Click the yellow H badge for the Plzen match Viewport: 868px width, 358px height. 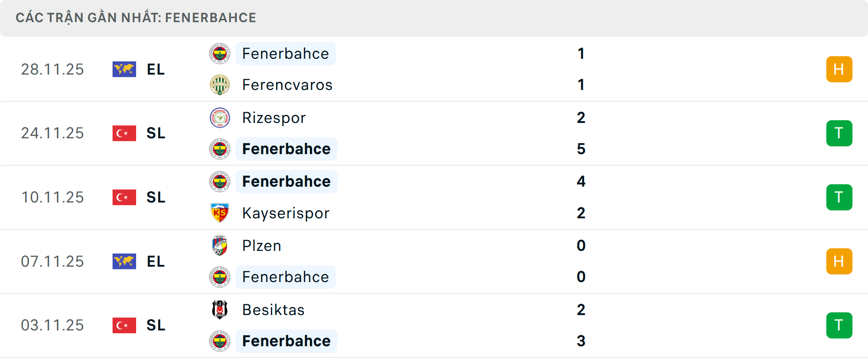[840, 261]
